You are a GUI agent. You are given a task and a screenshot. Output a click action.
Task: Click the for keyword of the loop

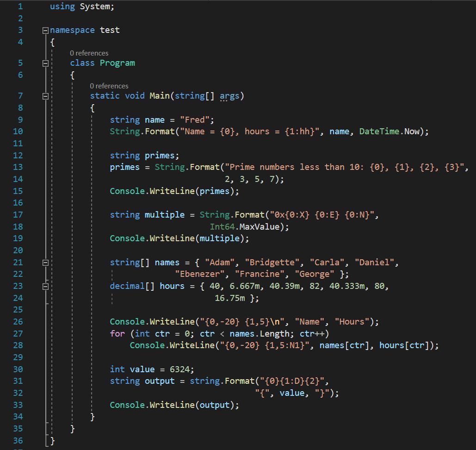pos(117,334)
